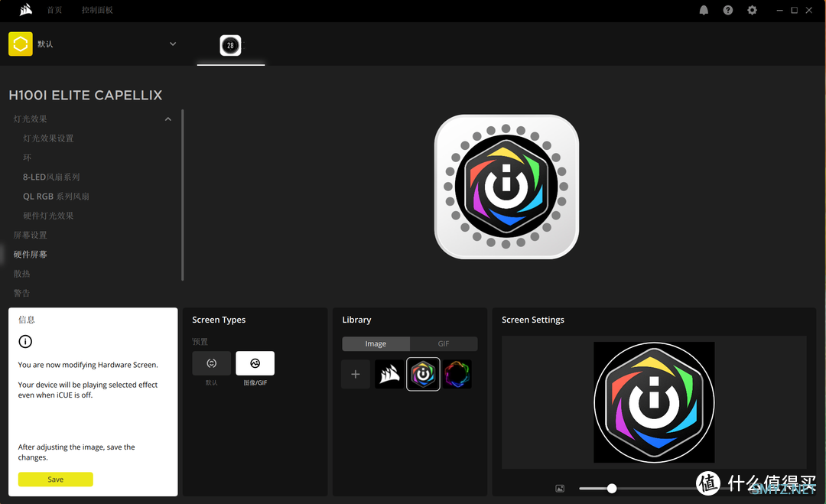Screen dimensions: 826x504
Task: Select the iCUE hexagon logo thumbnail
Action: (423, 375)
